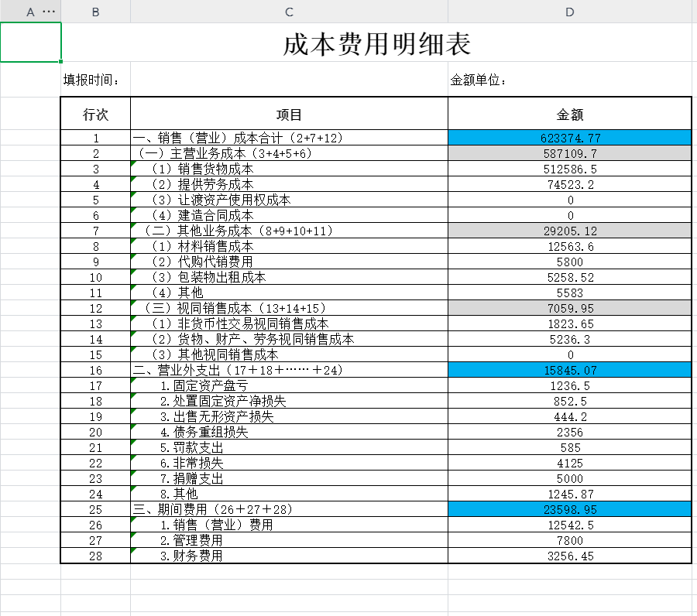Select item （一）主营业务成本
The image size is (697, 616).
tap(289, 153)
